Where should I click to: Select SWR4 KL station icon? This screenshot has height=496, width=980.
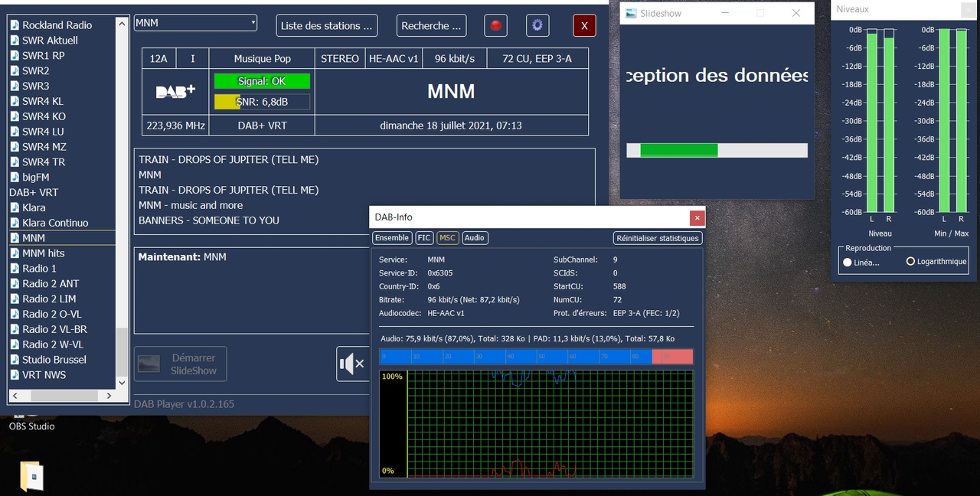(15, 101)
